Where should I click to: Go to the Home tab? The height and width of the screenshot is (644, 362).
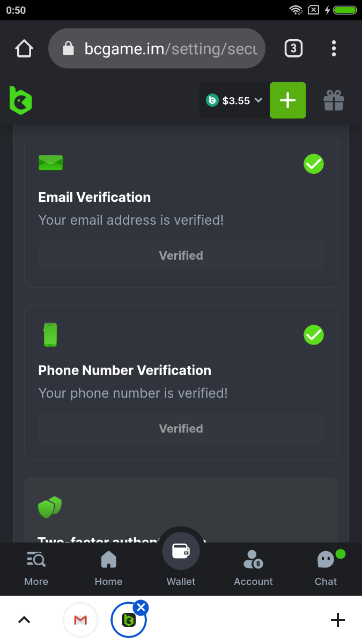[x=108, y=568]
